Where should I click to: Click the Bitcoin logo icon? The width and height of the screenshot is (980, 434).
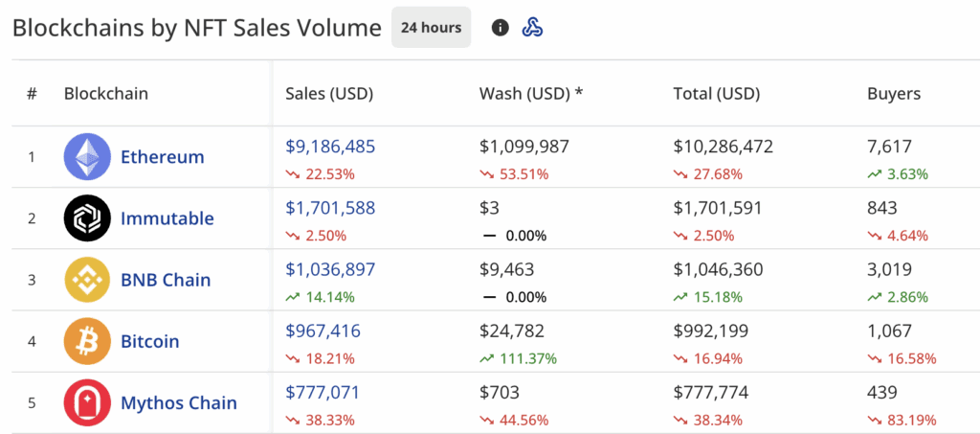click(x=87, y=341)
